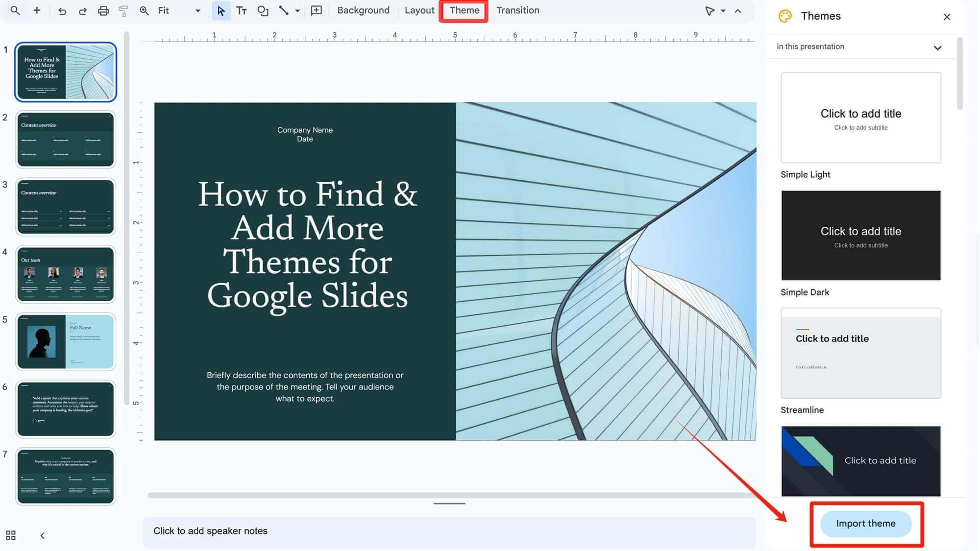Click the filmstrip vertical scrollbar

tap(126, 218)
